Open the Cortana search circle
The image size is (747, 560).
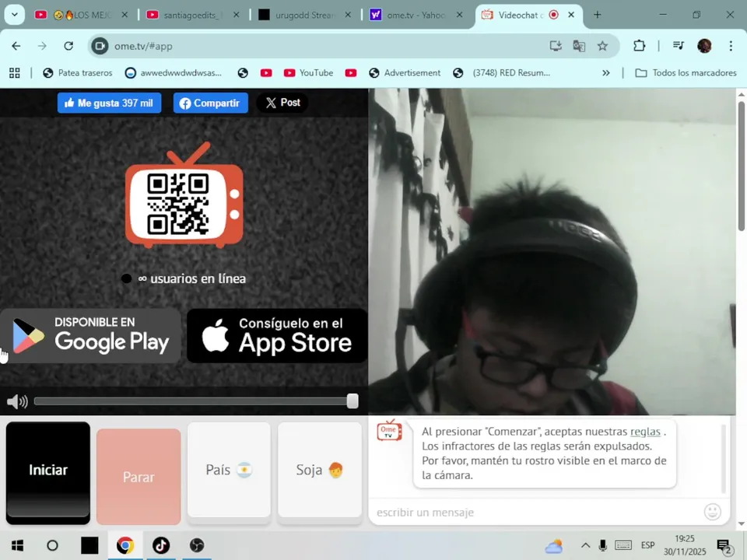pos(52,545)
